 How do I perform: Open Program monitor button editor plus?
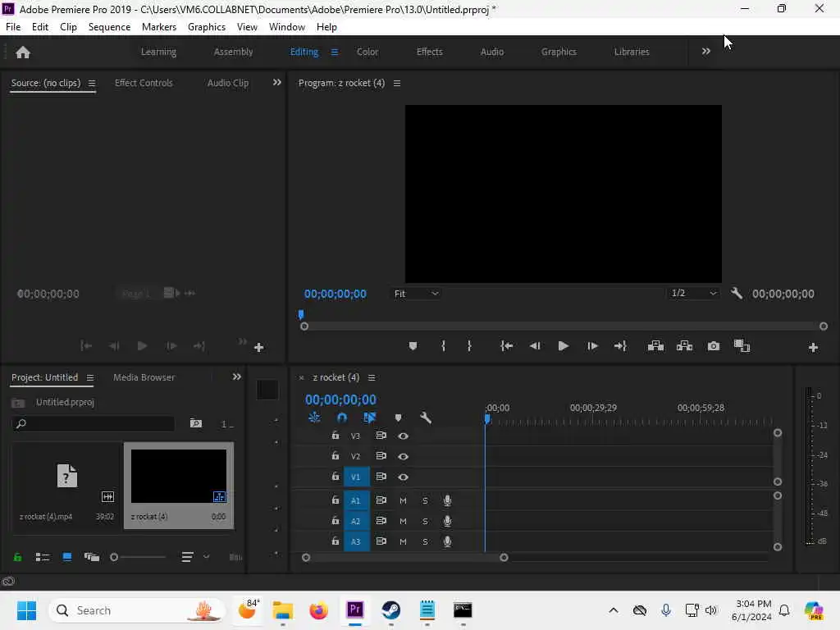click(x=813, y=348)
